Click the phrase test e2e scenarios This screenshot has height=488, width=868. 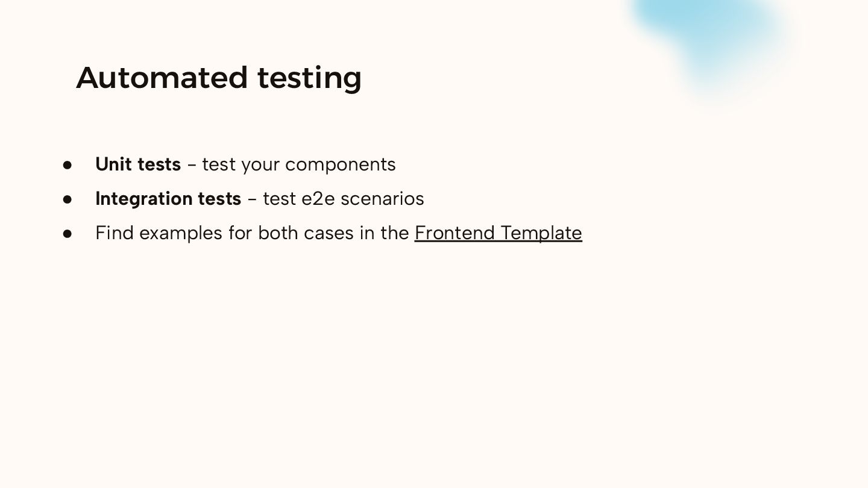point(344,198)
